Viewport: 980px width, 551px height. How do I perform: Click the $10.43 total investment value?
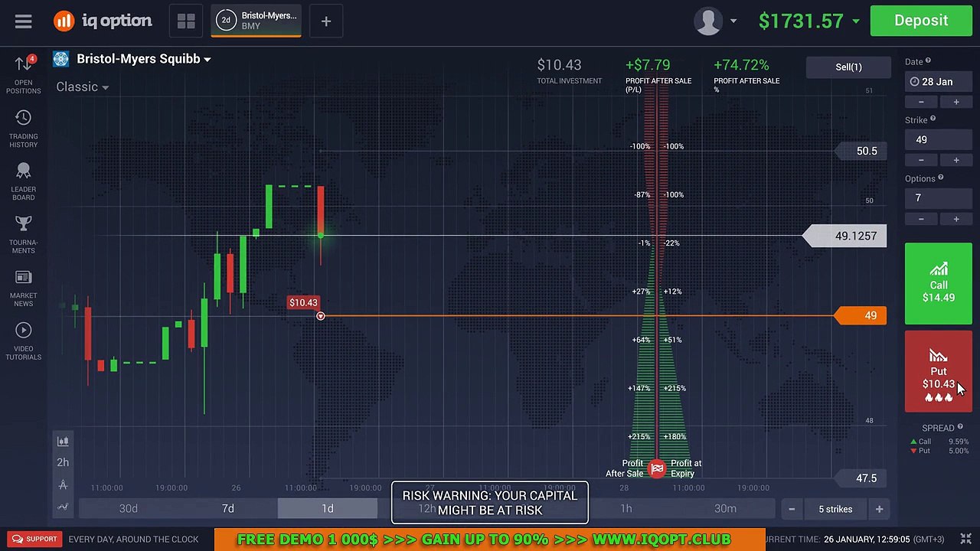coord(559,66)
